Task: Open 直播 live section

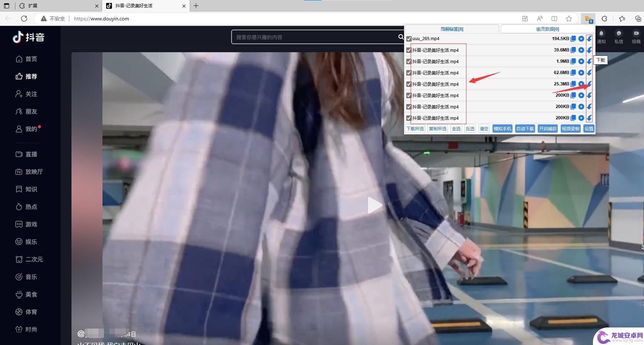Action: [x=26, y=154]
